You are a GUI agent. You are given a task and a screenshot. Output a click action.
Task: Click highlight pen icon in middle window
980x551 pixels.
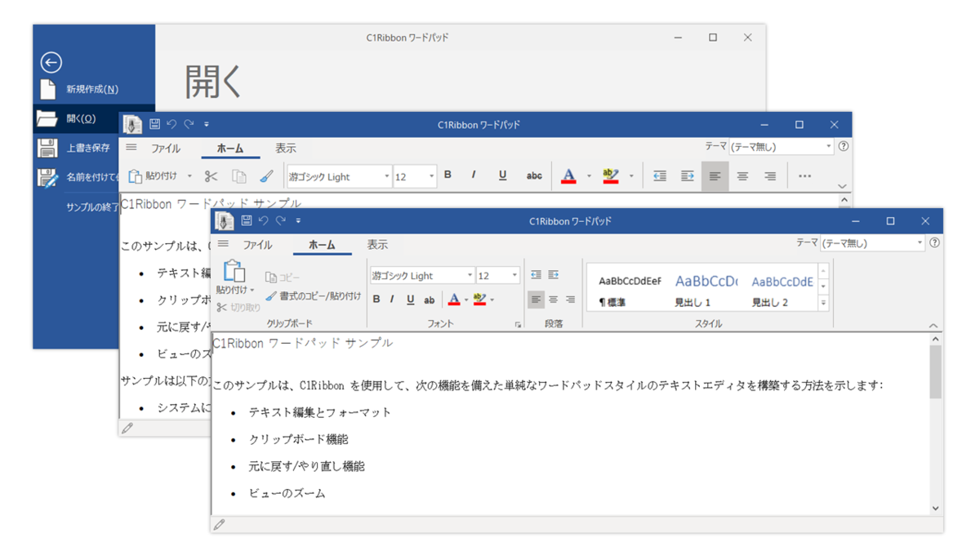click(x=610, y=176)
